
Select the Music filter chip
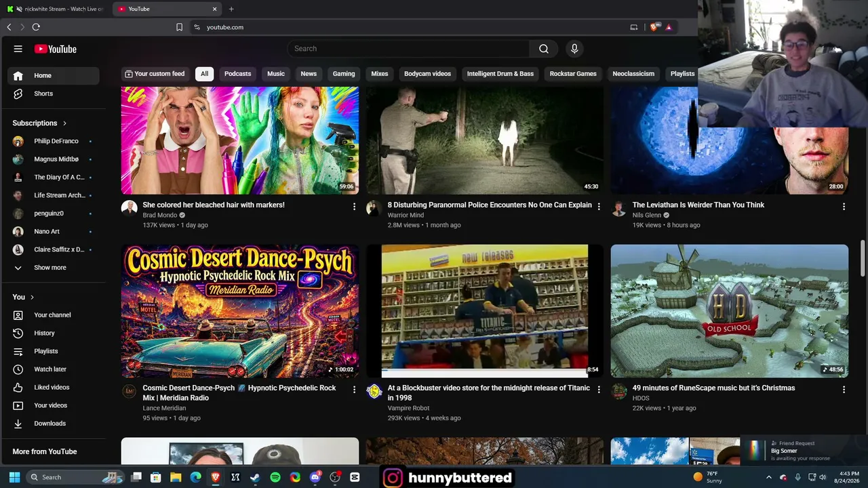[x=276, y=73]
